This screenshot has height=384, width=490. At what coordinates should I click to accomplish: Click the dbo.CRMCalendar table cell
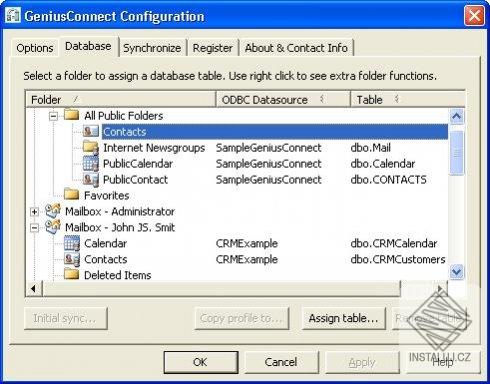pos(394,243)
